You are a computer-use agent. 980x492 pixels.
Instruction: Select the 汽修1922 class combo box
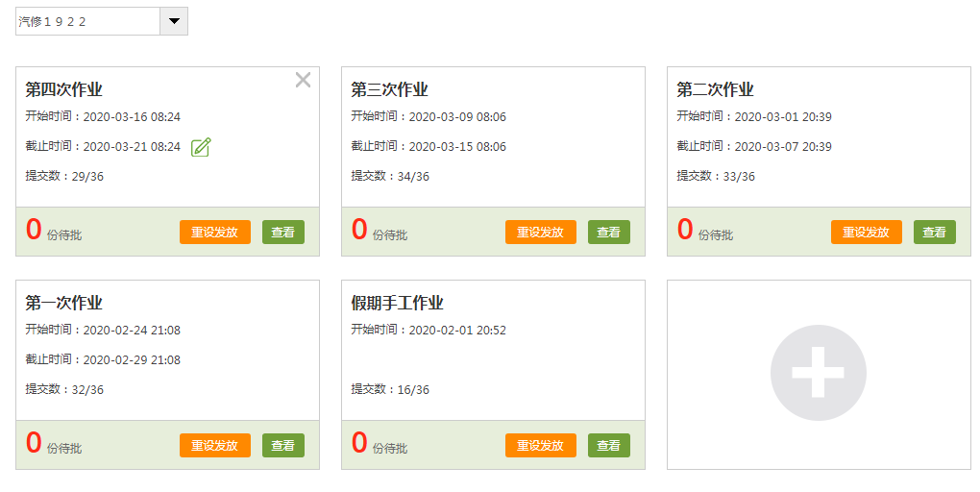point(87,21)
